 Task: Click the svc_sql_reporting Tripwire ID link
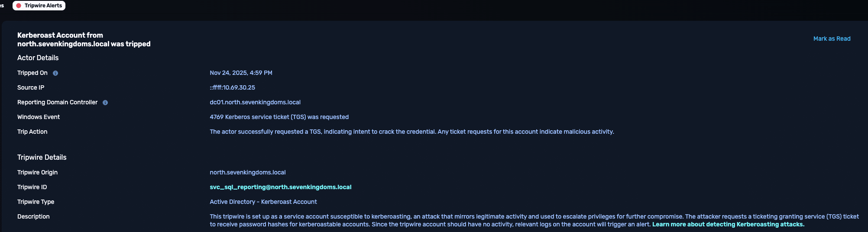click(280, 187)
